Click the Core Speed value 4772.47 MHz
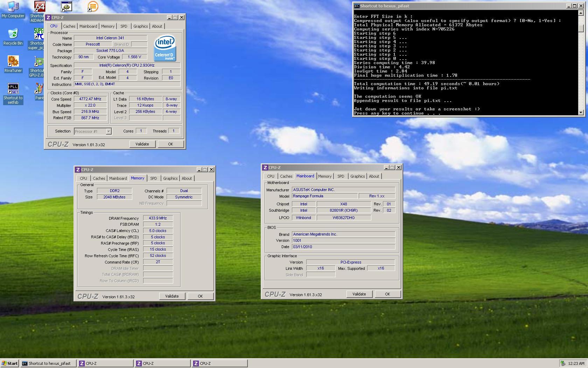This screenshot has width=588, height=368. pyautogui.click(x=90, y=99)
